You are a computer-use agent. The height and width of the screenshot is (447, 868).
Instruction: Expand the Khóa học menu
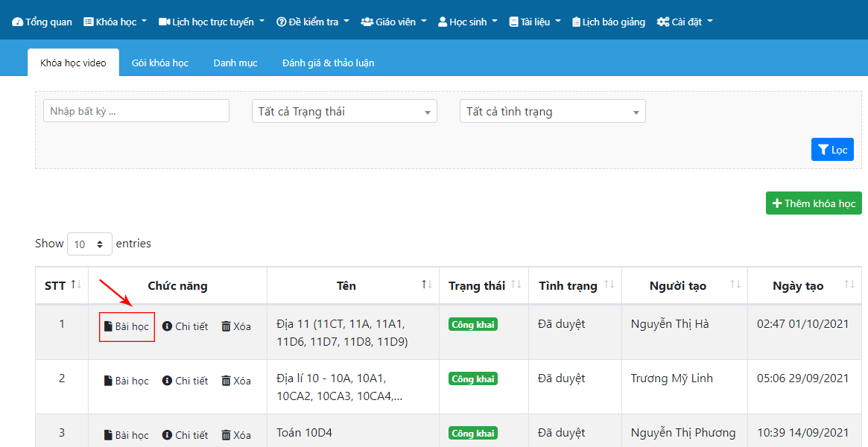point(115,22)
